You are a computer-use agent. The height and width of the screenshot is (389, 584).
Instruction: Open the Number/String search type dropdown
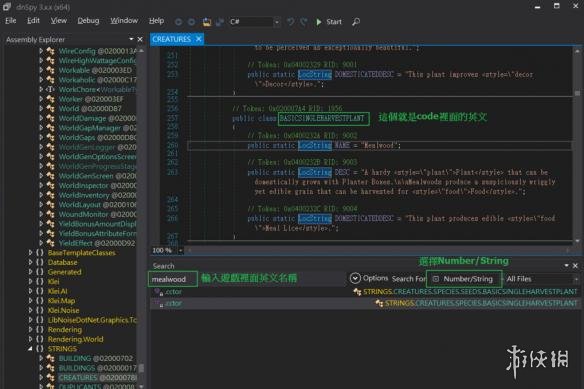click(464, 279)
